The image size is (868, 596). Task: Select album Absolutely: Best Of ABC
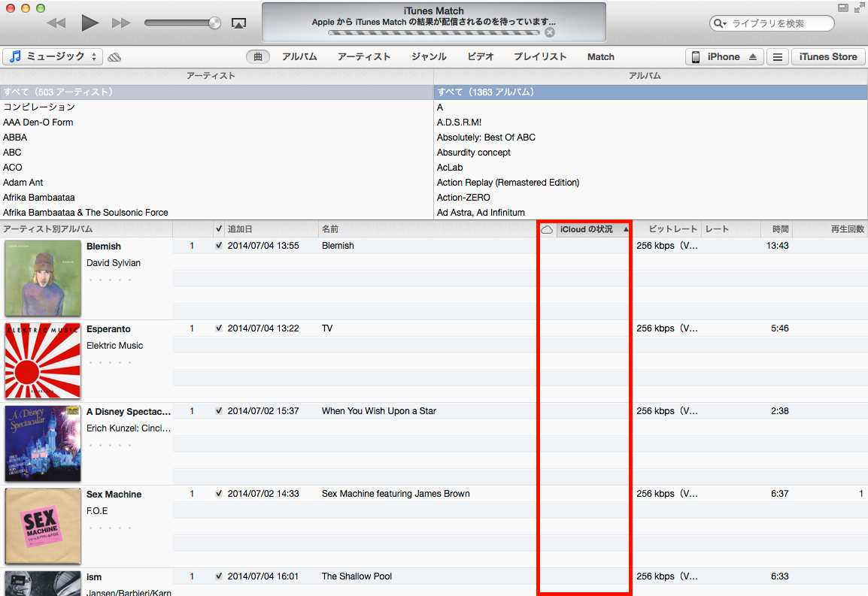click(x=651, y=138)
